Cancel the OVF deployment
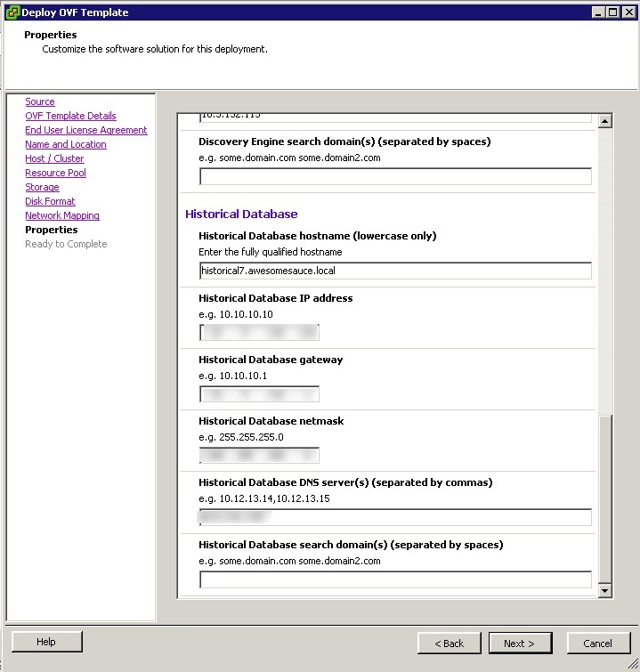 [597, 643]
